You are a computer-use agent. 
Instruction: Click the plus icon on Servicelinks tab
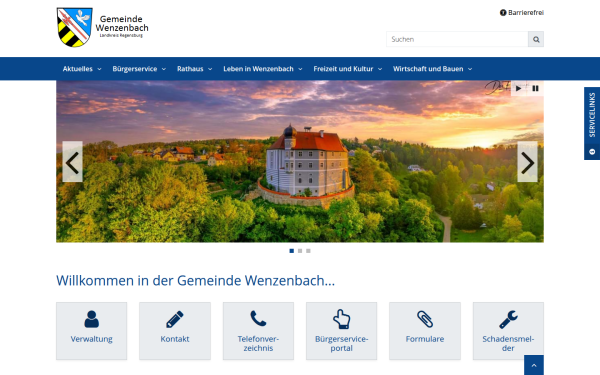592,152
